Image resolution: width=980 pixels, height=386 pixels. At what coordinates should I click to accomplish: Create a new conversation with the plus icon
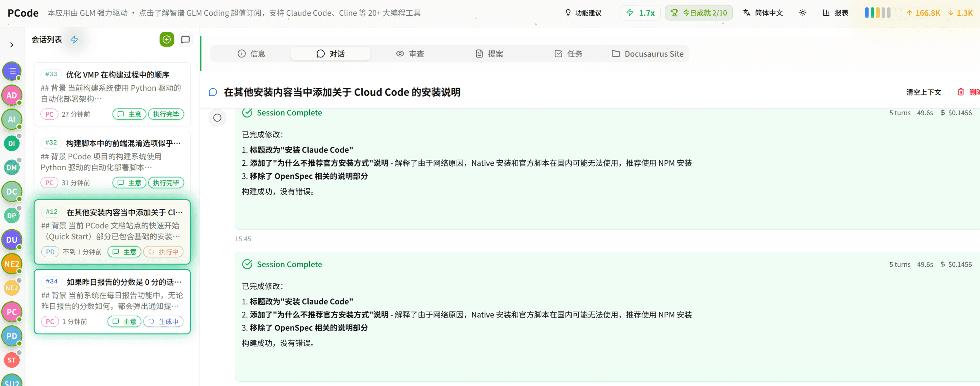tap(167, 39)
